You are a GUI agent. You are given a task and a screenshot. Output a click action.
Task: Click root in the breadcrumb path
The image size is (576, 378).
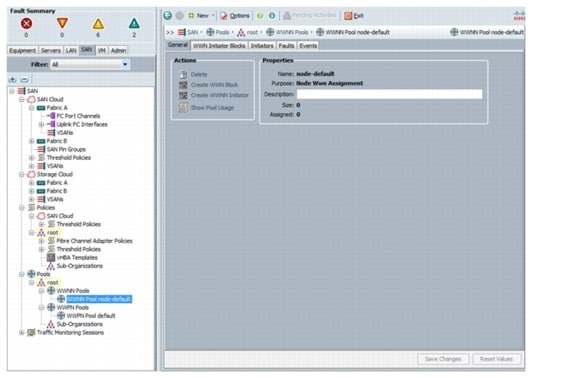(x=252, y=32)
